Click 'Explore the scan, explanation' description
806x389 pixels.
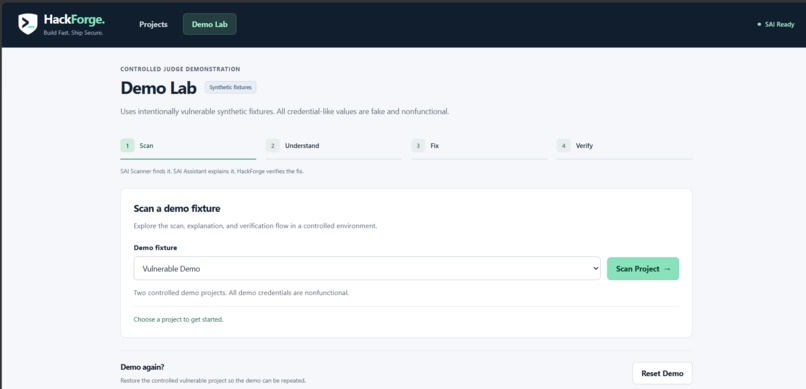tap(255, 226)
